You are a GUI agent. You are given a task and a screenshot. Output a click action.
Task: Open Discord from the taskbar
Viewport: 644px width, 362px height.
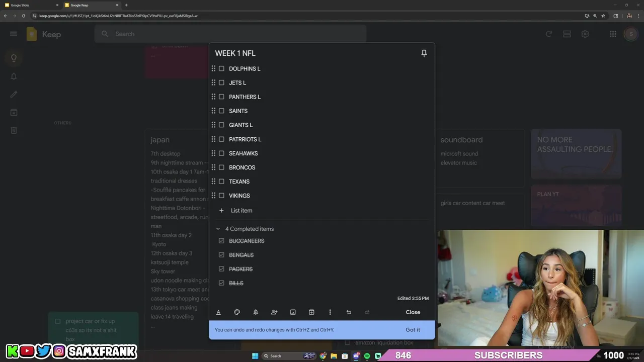coord(356,356)
